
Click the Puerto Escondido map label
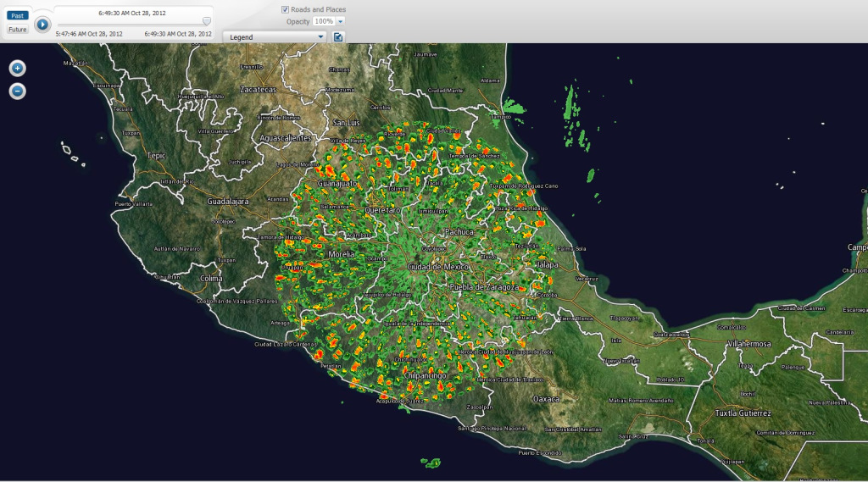[540, 452]
